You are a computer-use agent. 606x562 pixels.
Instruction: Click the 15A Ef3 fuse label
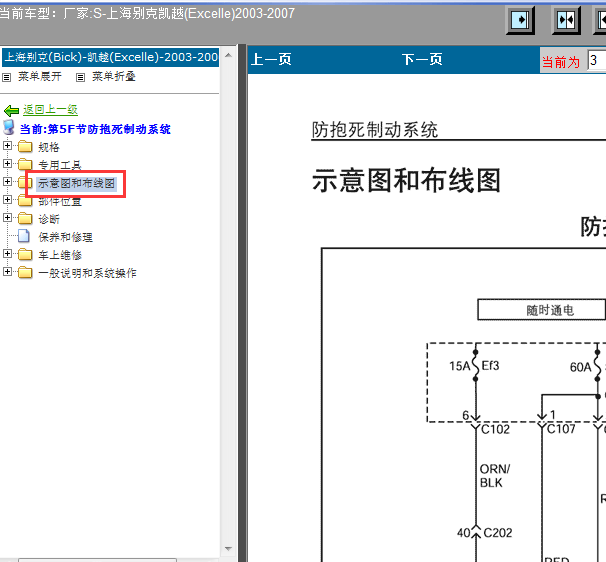(x=474, y=366)
